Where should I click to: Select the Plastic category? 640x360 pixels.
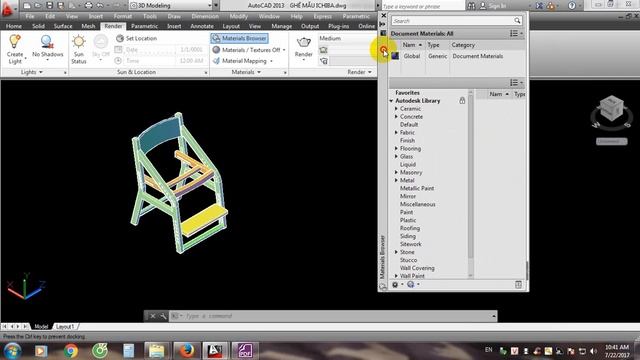408,220
